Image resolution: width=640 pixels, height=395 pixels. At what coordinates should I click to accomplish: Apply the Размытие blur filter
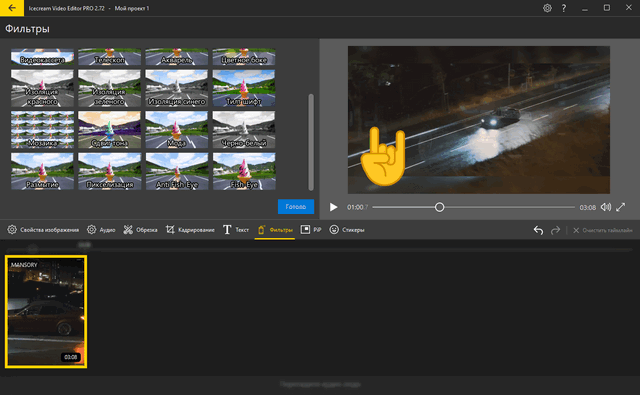[42, 171]
